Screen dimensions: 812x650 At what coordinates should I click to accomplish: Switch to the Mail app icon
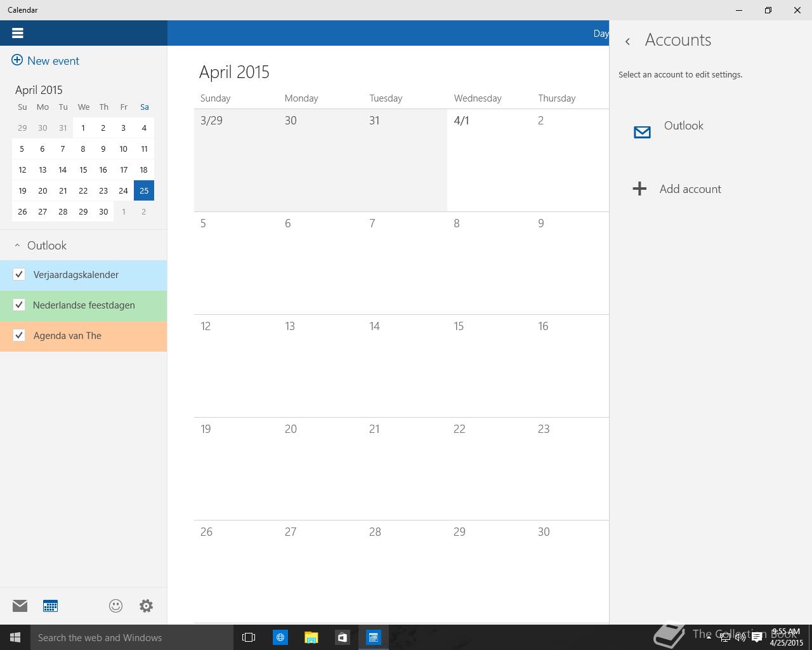pos(20,606)
